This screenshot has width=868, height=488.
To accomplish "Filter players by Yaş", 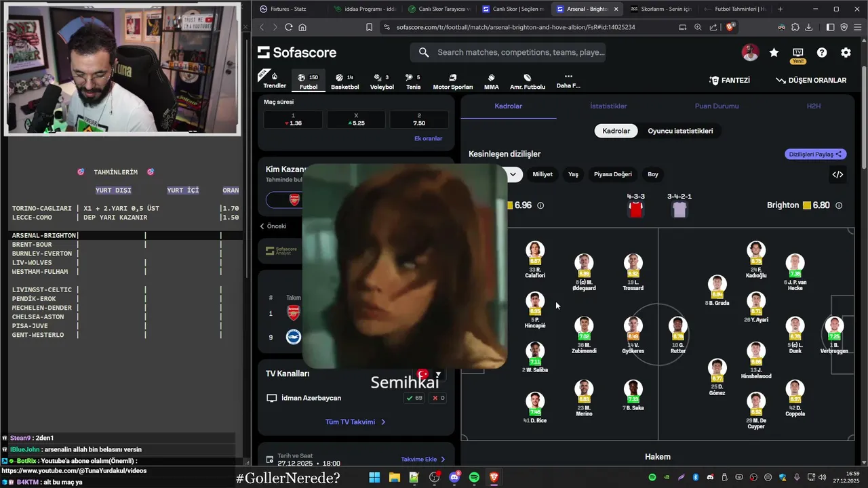I will [573, 174].
